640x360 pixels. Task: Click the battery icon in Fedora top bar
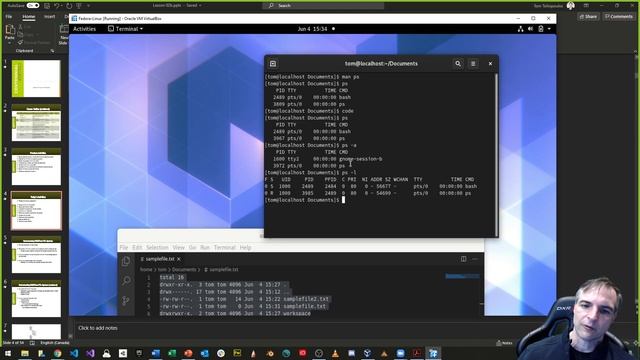click(541, 29)
